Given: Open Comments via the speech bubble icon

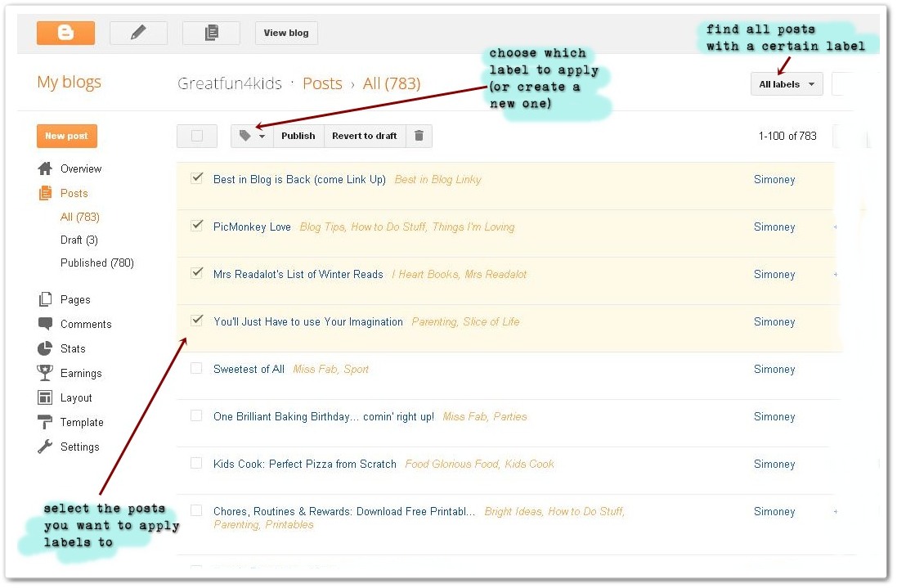Looking at the screenshot, I should coord(45,324).
